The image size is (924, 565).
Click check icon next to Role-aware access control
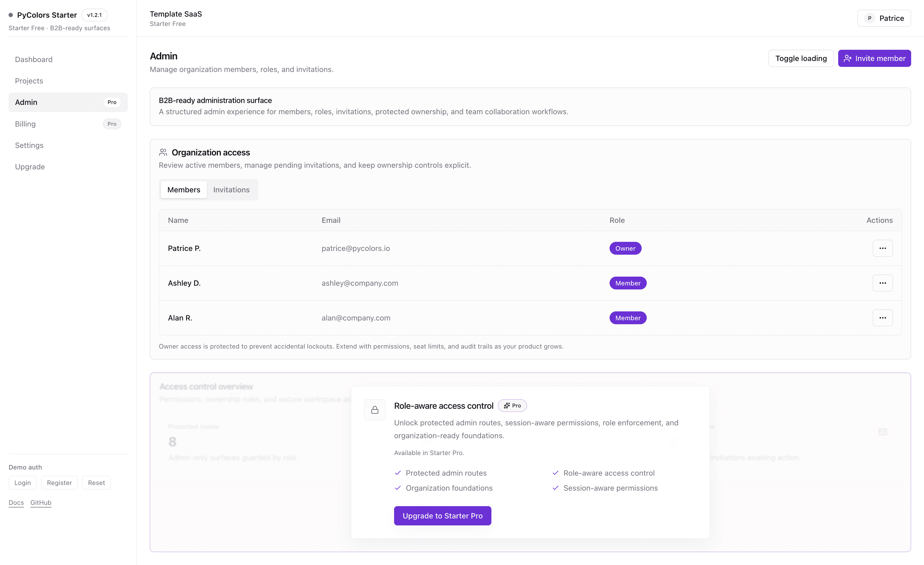coord(555,473)
